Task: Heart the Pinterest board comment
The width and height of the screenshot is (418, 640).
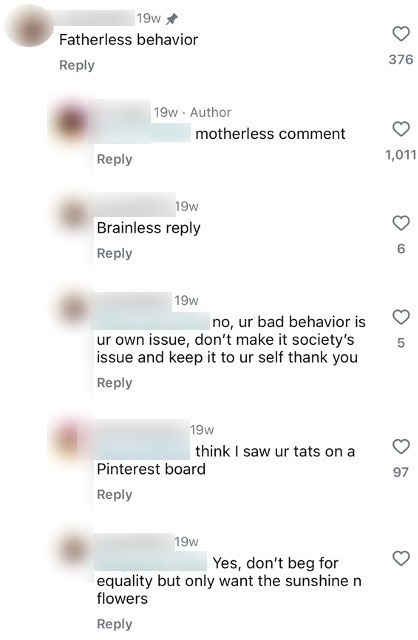Action: coord(401,447)
